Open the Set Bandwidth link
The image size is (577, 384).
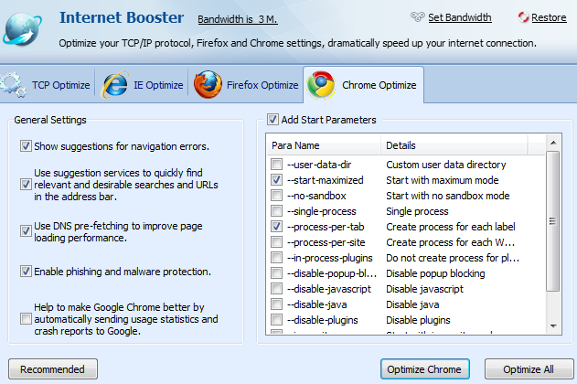pyautogui.click(x=460, y=17)
